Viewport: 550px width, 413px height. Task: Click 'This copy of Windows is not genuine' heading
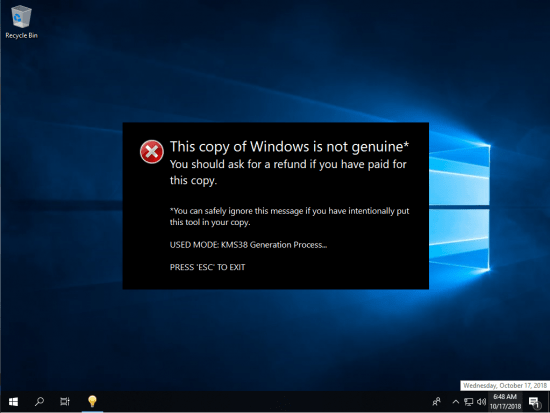coord(289,147)
